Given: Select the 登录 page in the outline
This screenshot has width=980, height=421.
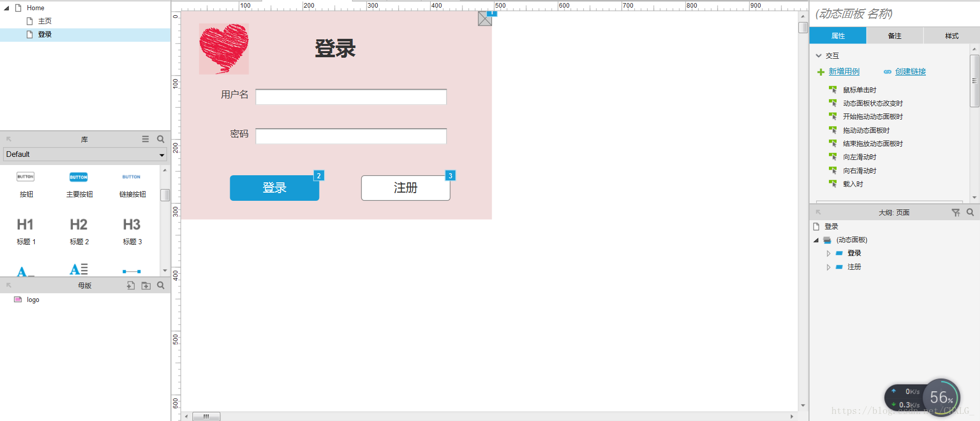Looking at the screenshot, I should click(831, 226).
